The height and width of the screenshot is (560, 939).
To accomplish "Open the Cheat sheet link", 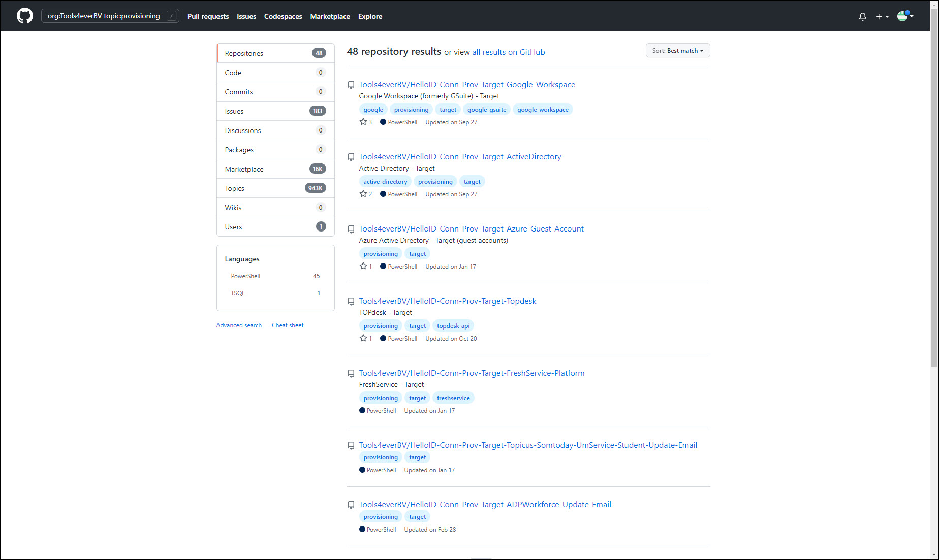I will click(x=288, y=325).
